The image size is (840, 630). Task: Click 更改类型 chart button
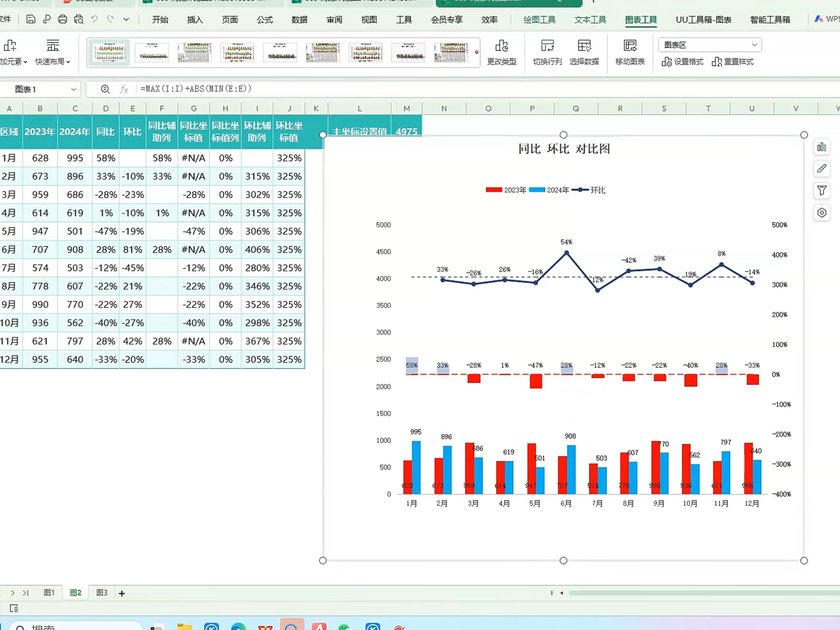coord(502,53)
